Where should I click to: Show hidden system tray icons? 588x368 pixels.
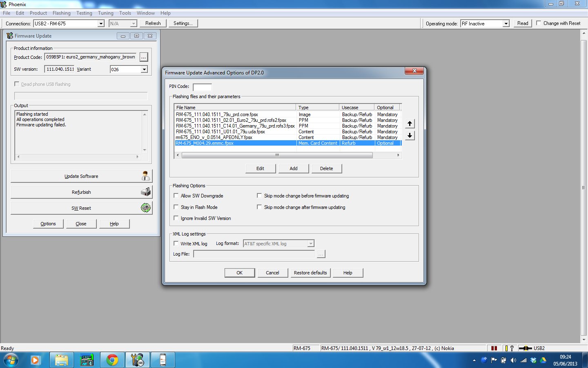[474, 361]
